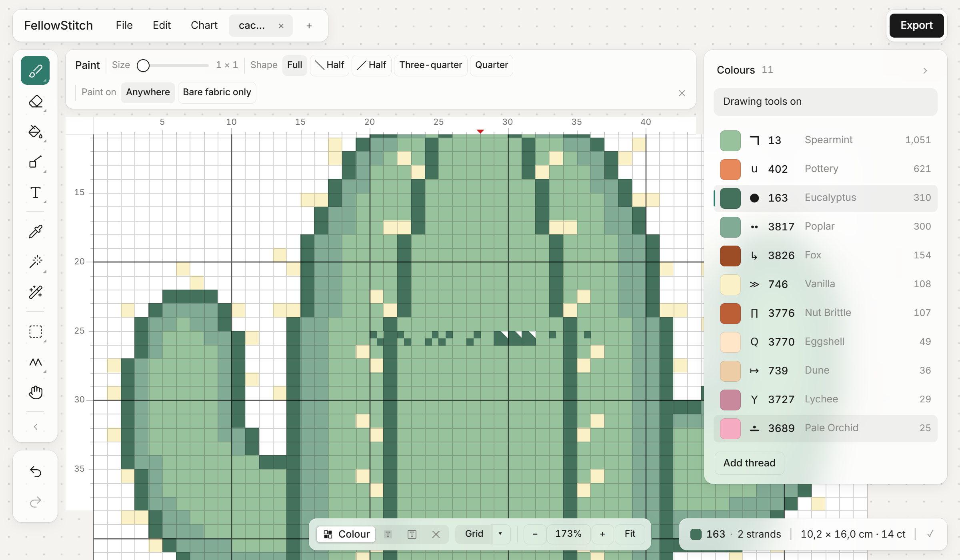This screenshot has height=560, width=960.
Task: Open the 173% zoom level menu
Action: click(568, 534)
